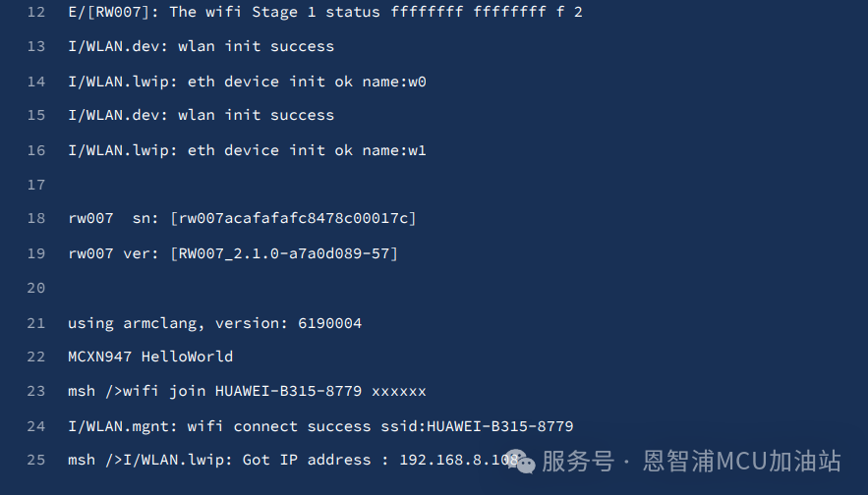This screenshot has height=495, width=868.
Task: Click line number 17 on the empty line
Action: 36,185
